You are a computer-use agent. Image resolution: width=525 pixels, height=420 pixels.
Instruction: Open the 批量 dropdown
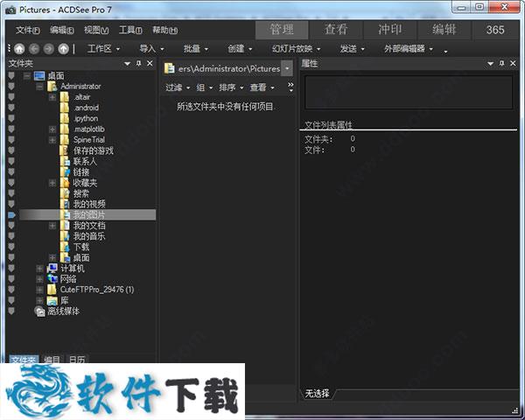pos(196,49)
